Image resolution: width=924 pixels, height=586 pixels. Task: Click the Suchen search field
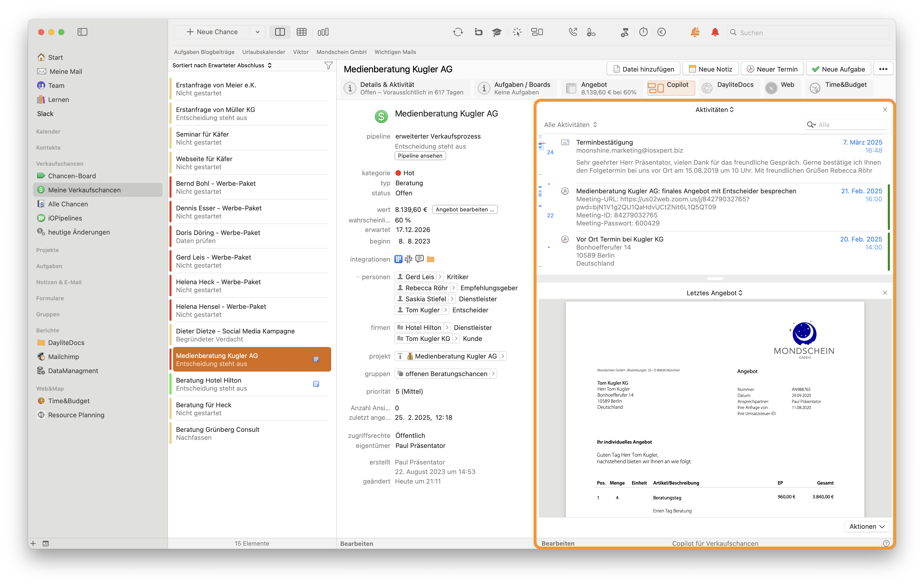click(808, 33)
